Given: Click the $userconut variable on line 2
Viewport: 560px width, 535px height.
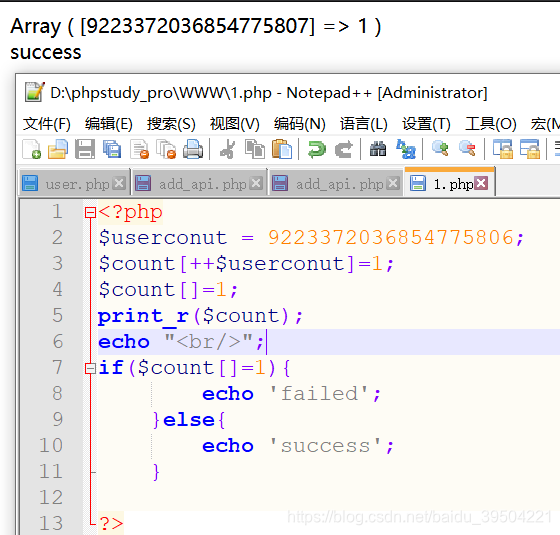Looking at the screenshot, I should (162, 238).
